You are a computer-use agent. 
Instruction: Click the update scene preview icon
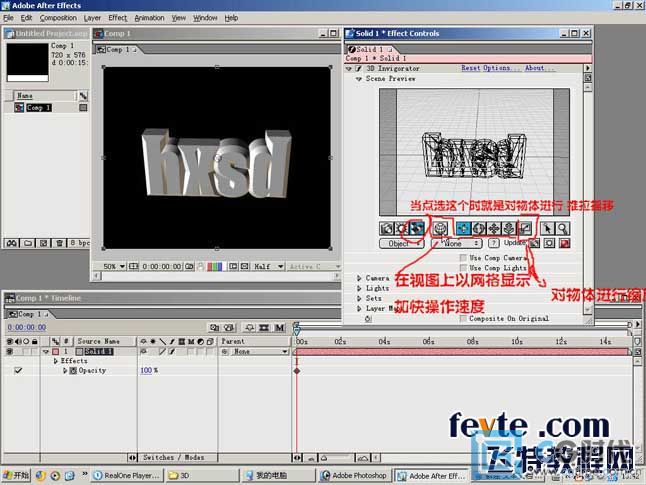pyautogui.click(x=534, y=244)
